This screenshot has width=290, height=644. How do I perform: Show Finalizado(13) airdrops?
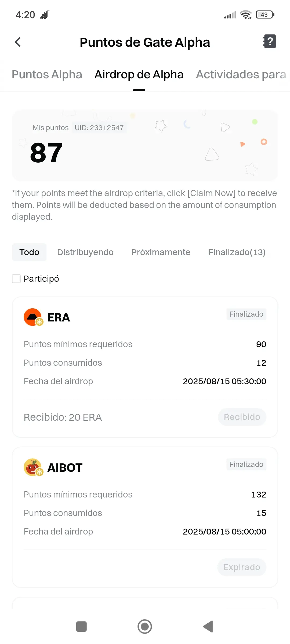pyautogui.click(x=237, y=252)
